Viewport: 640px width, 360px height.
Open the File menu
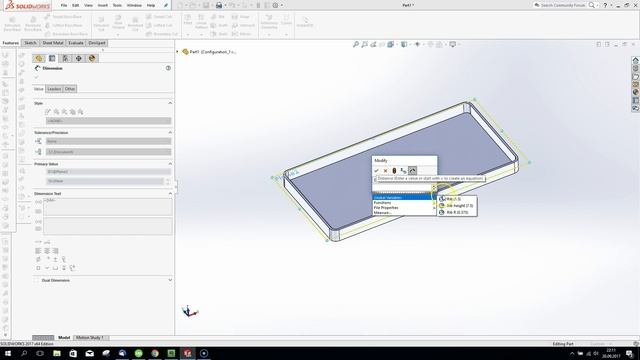click(64, 5)
